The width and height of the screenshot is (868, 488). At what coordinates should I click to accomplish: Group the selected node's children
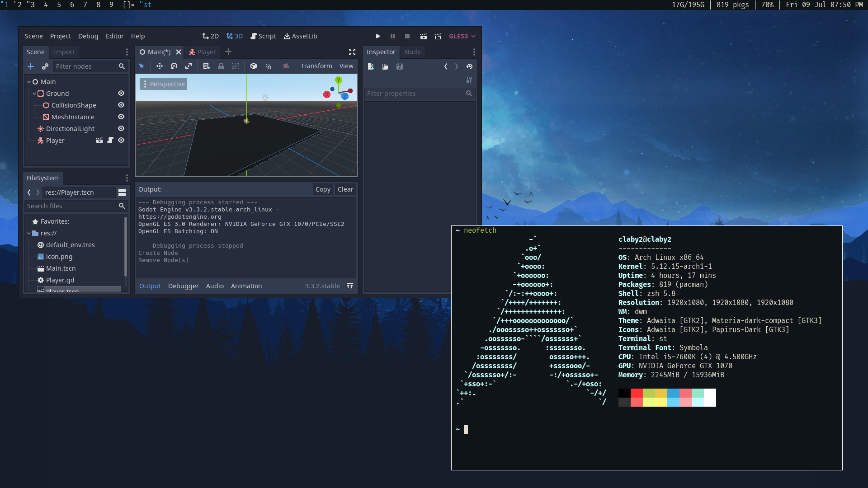[236, 66]
